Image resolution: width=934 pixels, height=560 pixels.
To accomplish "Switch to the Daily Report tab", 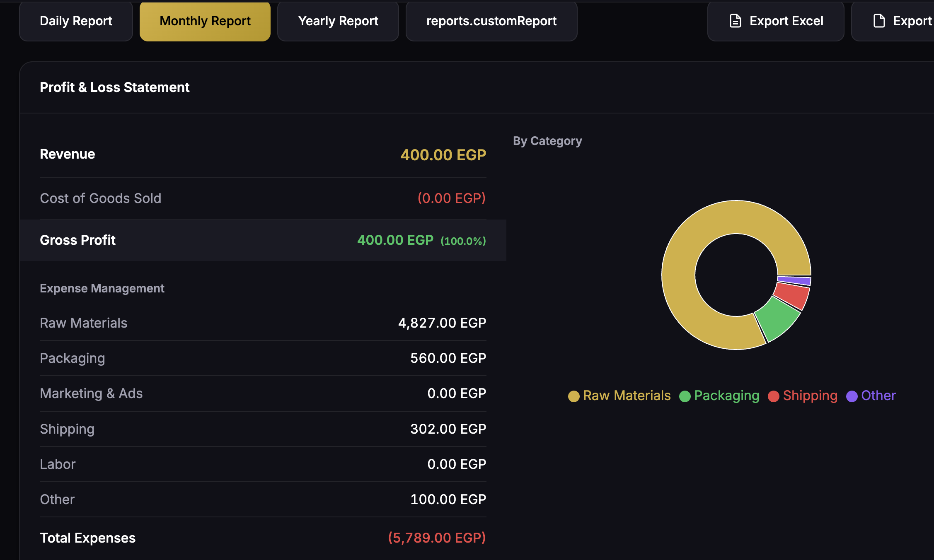I will (x=75, y=21).
